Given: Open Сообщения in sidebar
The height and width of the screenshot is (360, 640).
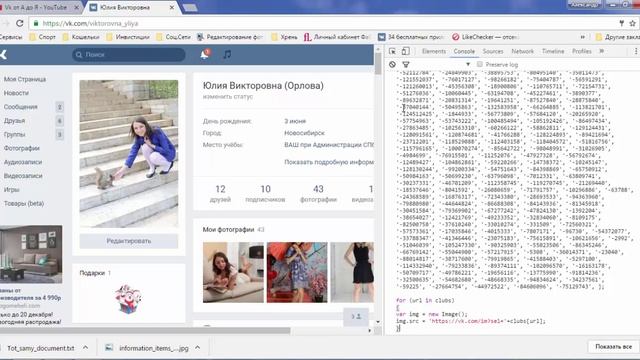Looking at the screenshot, I should click(x=20, y=107).
